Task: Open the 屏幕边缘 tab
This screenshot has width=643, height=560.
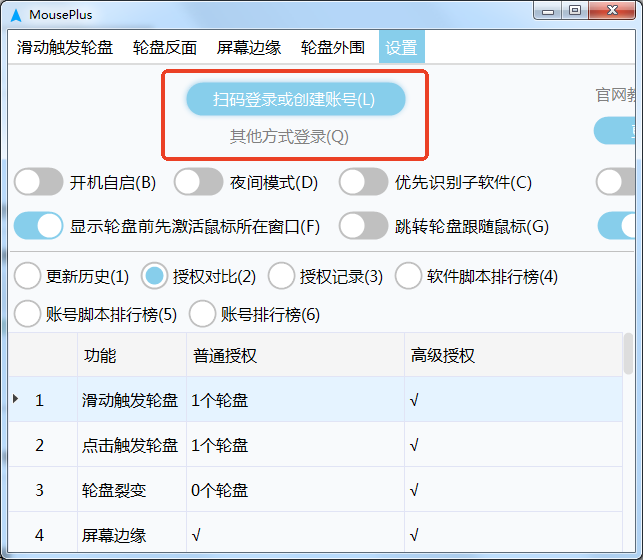Action: click(249, 48)
